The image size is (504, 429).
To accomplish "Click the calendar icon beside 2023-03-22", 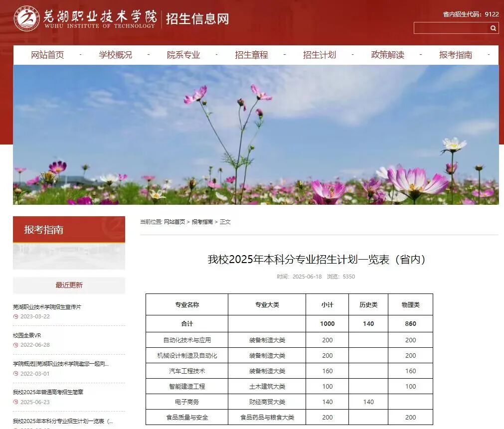I will (15, 316).
